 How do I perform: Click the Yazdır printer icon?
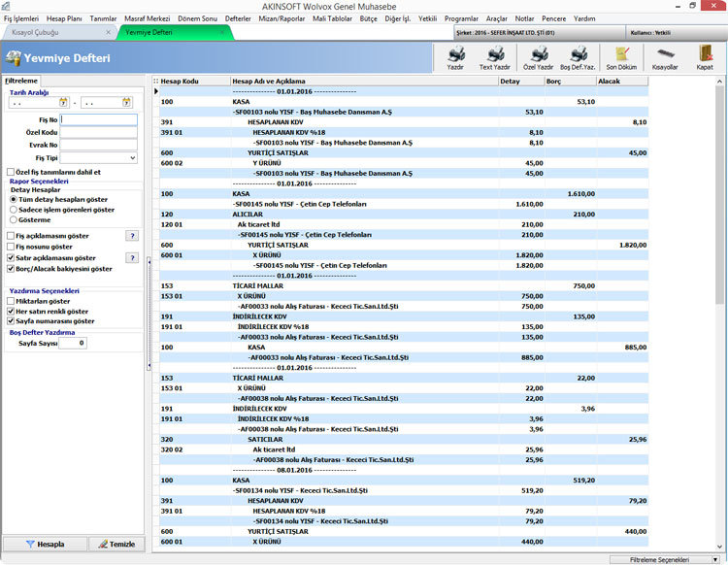(456, 54)
